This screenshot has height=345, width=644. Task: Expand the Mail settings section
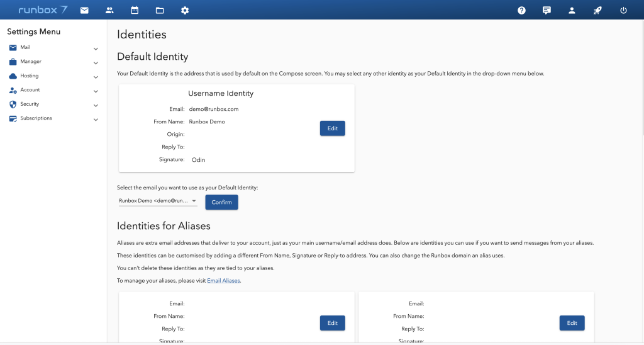pyautogui.click(x=96, y=48)
